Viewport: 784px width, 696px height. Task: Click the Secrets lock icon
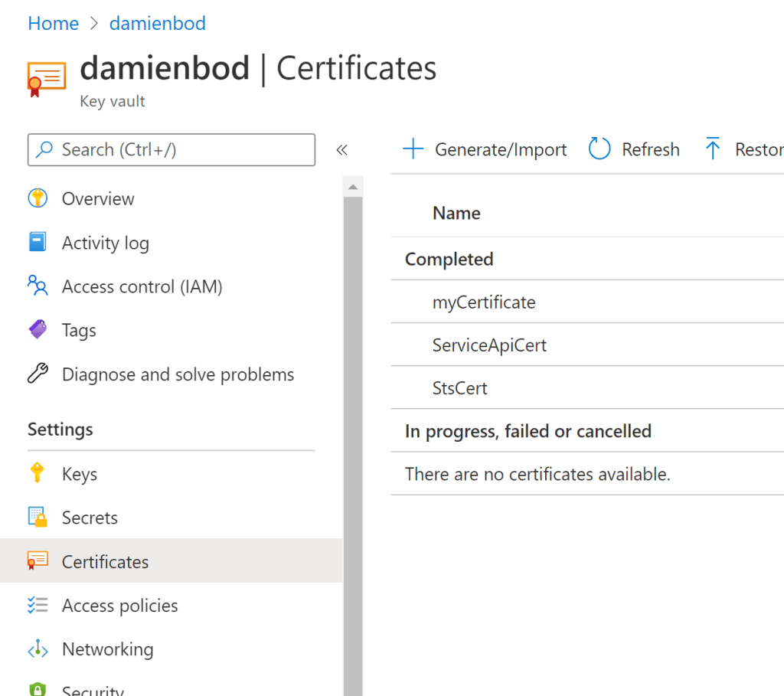(38, 517)
